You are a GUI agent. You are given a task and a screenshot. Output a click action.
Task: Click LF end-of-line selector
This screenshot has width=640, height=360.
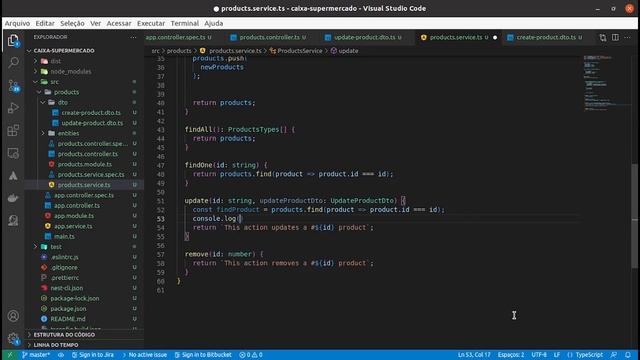[557, 355]
